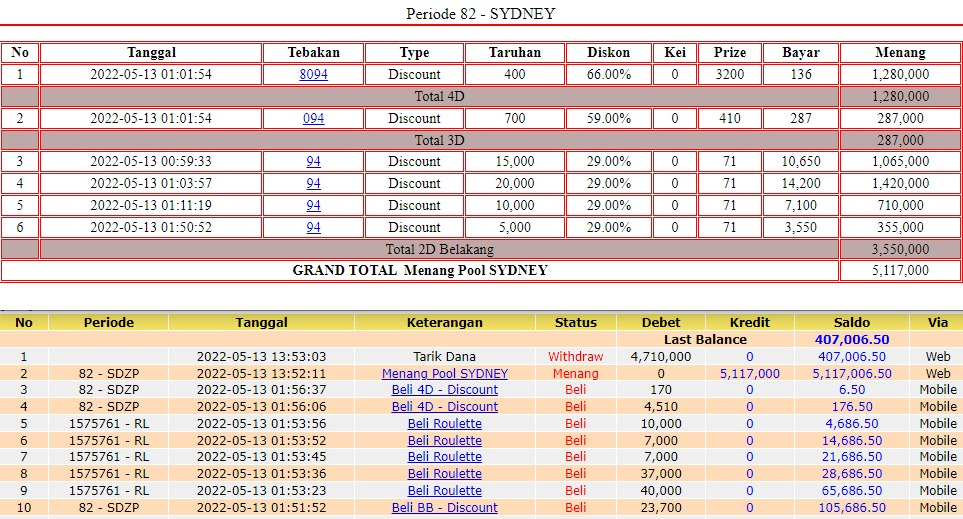Open the Menang Pool SYDNEY link
The height and width of the screenshot is (519, 963).
click(445, 373)
